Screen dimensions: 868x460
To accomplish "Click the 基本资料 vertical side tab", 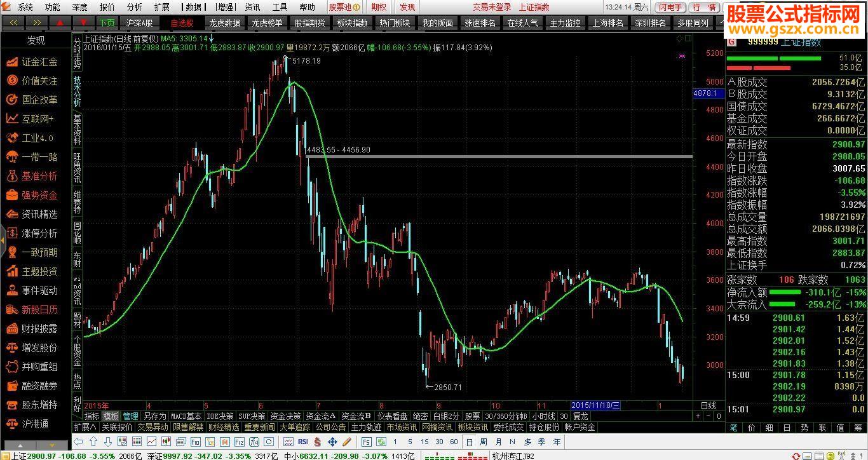I will [77, 130].
